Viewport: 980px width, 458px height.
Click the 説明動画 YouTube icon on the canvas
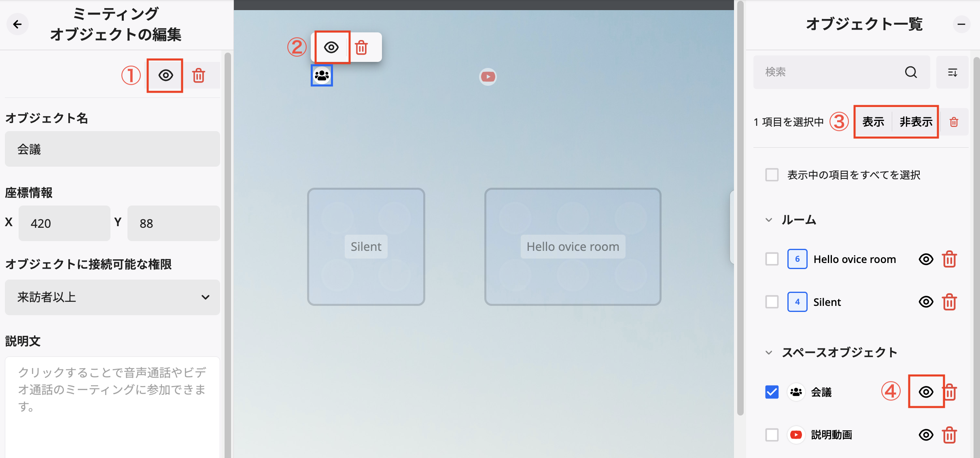488,76
